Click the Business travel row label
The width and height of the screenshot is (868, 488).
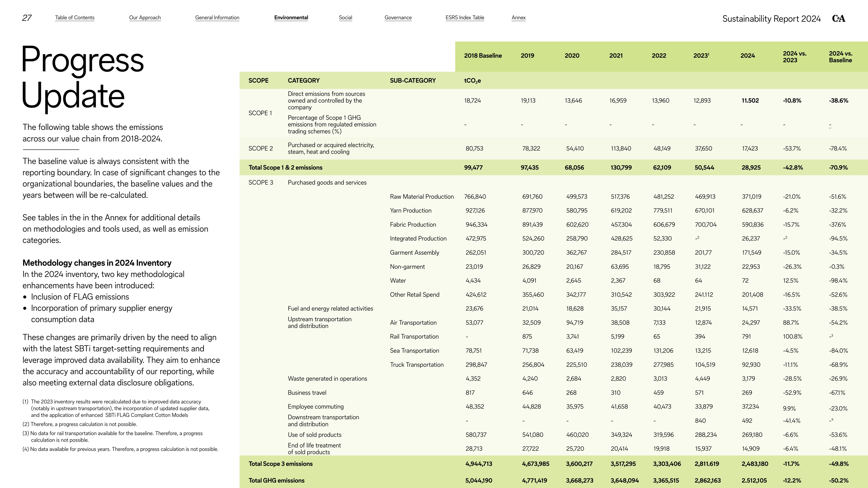point(307,393)
